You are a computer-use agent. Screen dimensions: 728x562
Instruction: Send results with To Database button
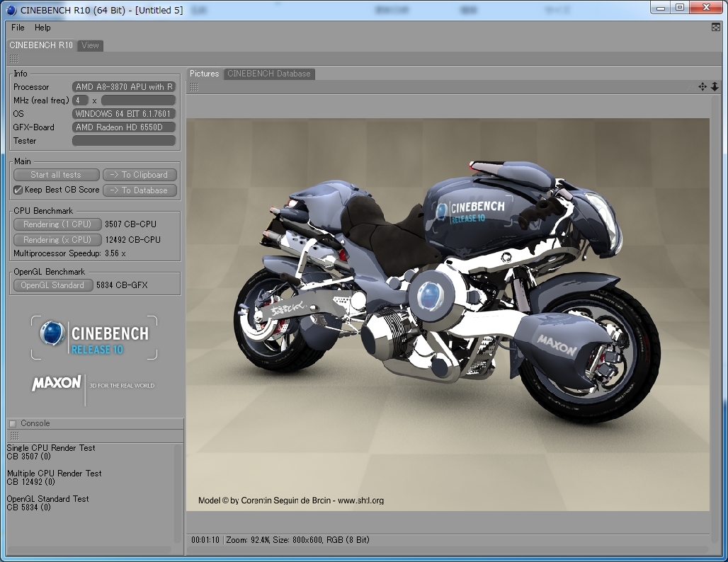pos(140,190)
